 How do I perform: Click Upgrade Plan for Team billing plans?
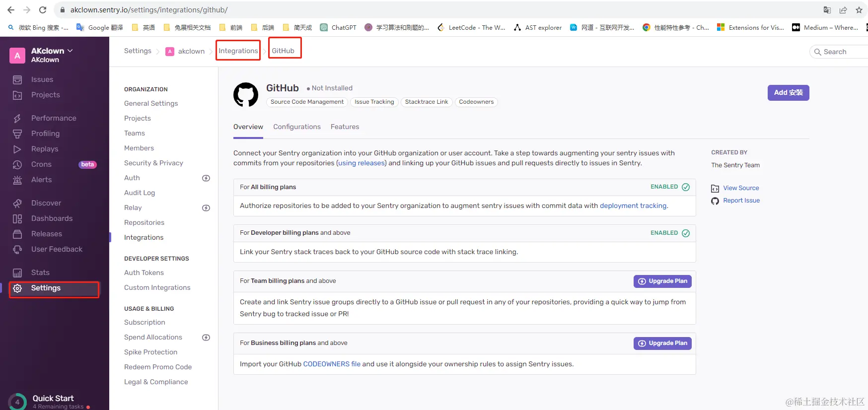[x=662, y=281]
